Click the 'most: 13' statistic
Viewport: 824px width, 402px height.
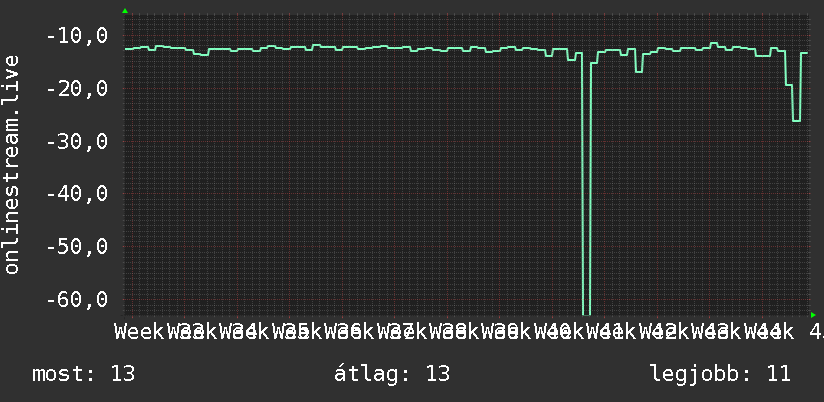point(84,374)
